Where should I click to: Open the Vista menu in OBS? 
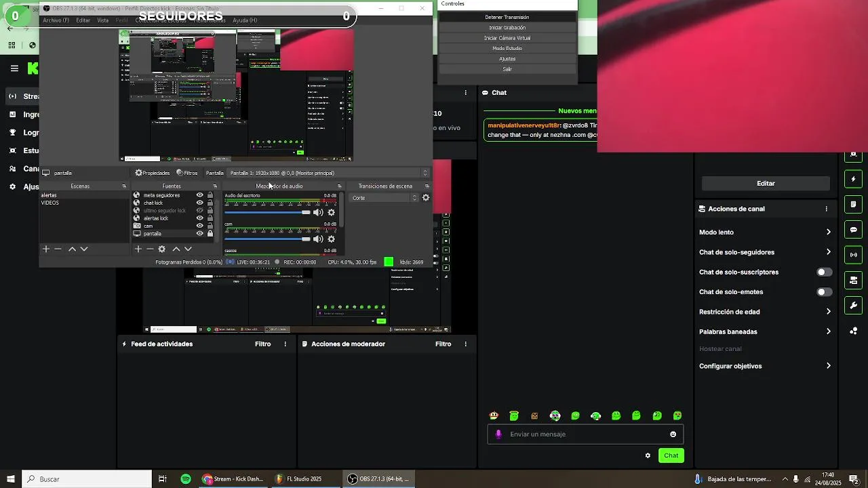coord(103,20)
